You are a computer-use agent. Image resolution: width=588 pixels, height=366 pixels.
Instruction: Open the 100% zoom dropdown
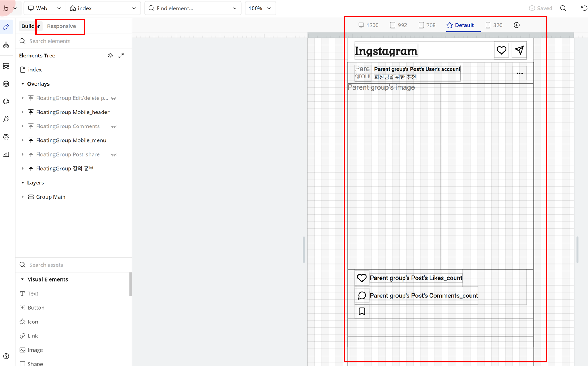coord(260,8)
